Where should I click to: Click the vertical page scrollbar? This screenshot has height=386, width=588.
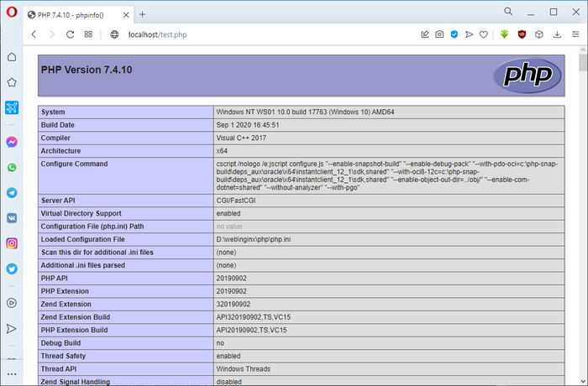coord(582,210)
